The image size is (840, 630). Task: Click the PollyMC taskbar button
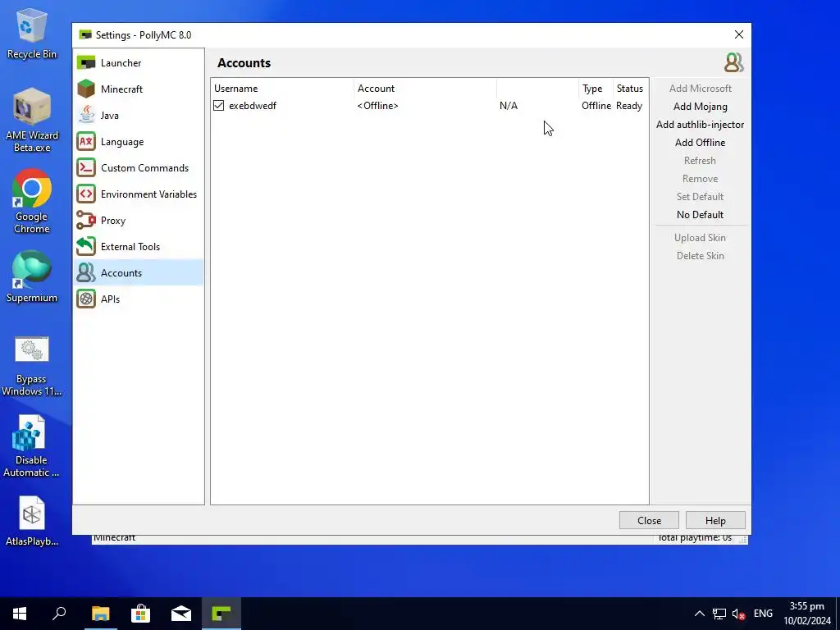click(x=221, y=614)
